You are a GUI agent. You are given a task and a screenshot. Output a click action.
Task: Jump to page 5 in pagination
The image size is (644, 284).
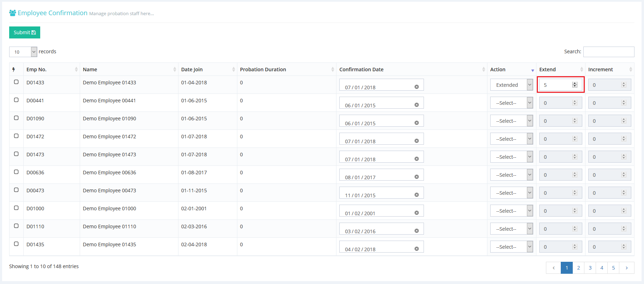tap(613, 268)
